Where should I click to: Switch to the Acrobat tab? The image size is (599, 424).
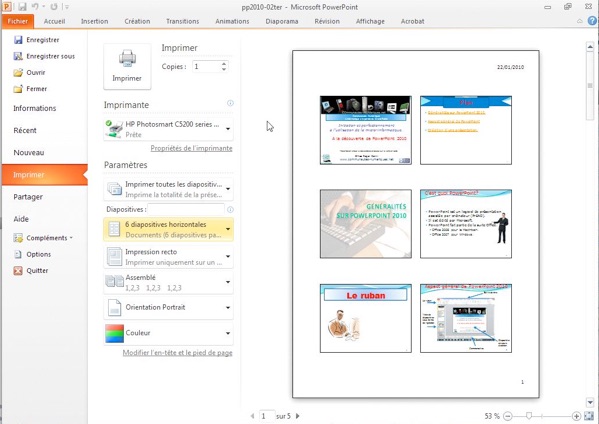[412, 21]
